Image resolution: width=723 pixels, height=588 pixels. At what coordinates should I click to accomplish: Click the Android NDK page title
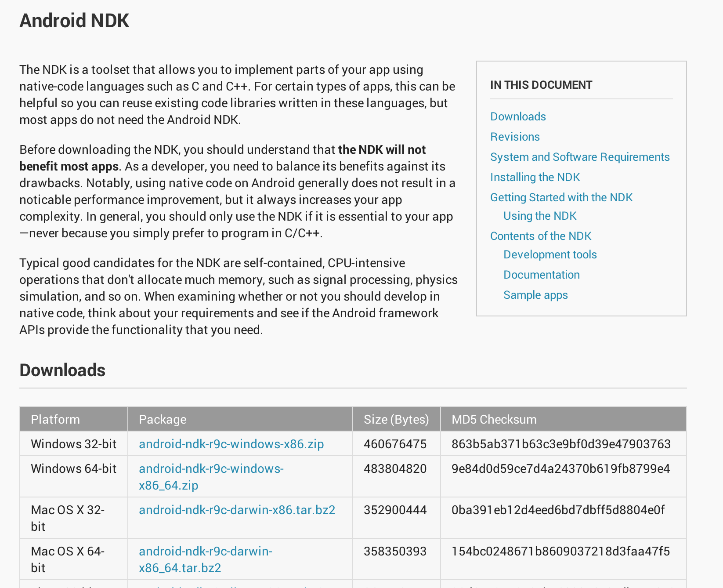point(74,21)
